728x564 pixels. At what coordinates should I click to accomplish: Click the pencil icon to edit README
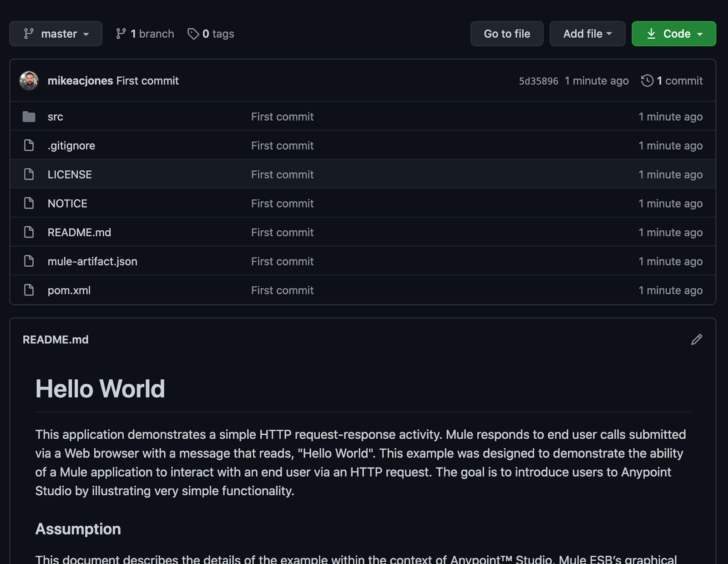click(x=696, y=340)
